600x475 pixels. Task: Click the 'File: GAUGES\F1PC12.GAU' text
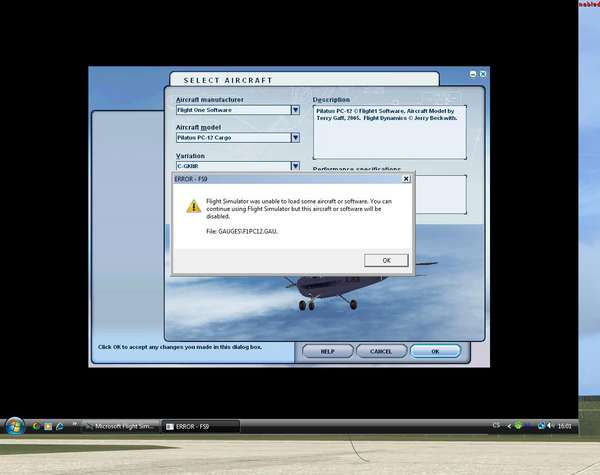[x=241, y=231]
